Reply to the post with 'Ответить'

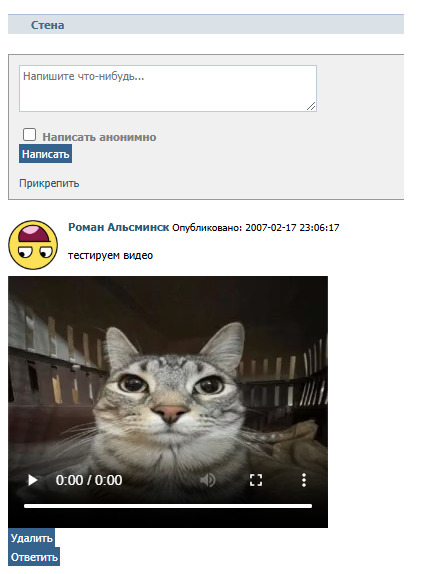coord(34,557)
